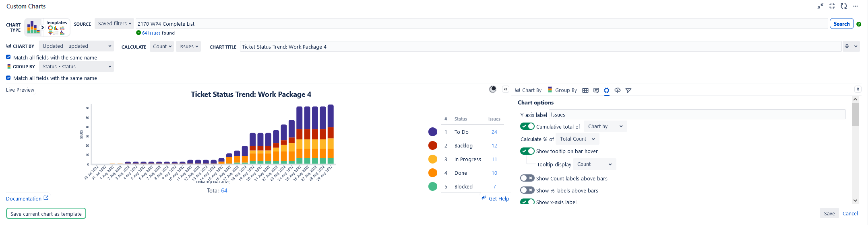Screen dimensions: 868x225
Task: Open the 64 issues found link
Action: coord(151,33)
